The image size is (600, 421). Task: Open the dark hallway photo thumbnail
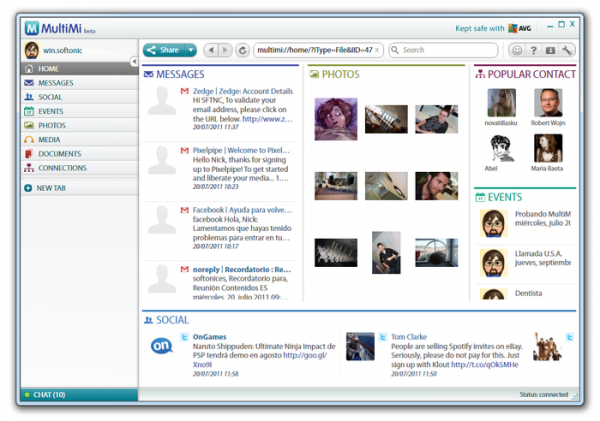click(336, 253)
